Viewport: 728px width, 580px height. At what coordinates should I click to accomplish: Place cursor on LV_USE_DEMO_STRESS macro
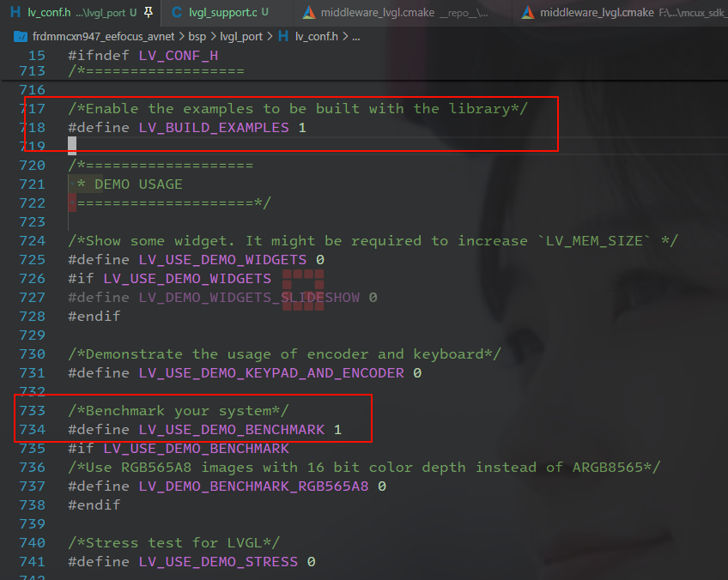click(218, 561)
